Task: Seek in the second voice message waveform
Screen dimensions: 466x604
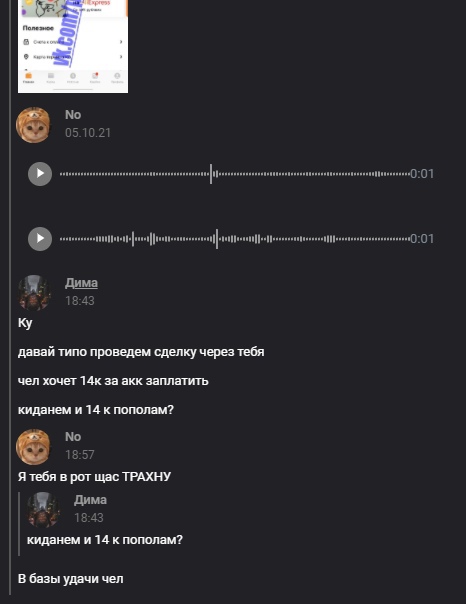Action: pyautogui.click(x=235, y=239)
